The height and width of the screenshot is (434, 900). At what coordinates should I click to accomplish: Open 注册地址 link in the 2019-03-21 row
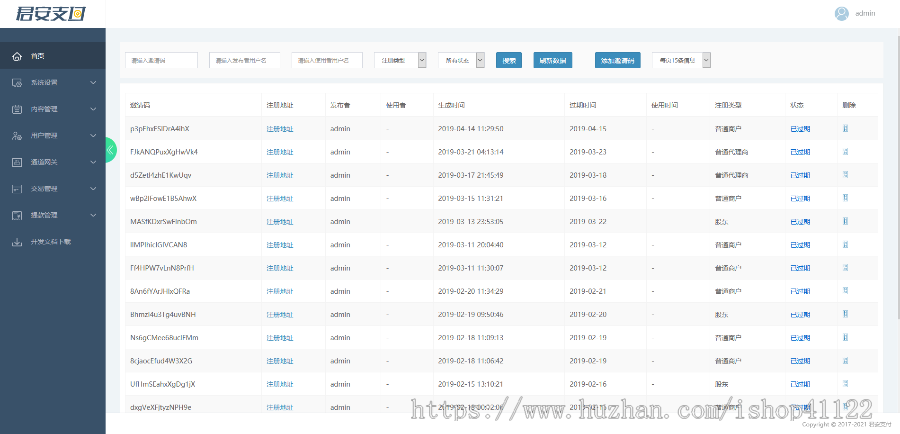280,152
